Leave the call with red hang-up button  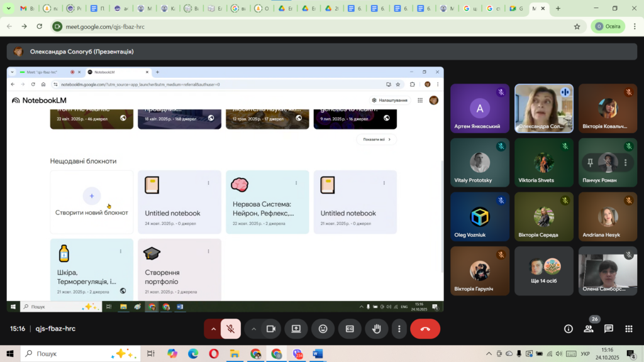click(425, 329)
